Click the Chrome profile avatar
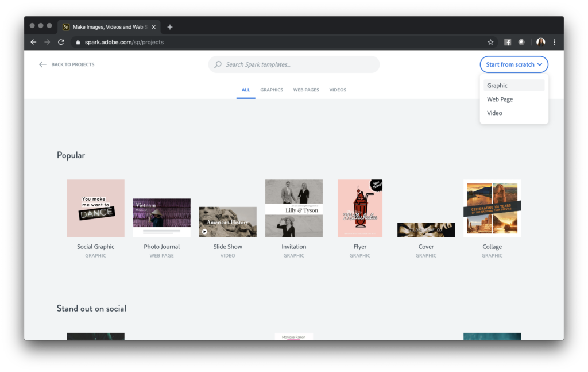This screenshot has height=372, width=588. [540, 42]
